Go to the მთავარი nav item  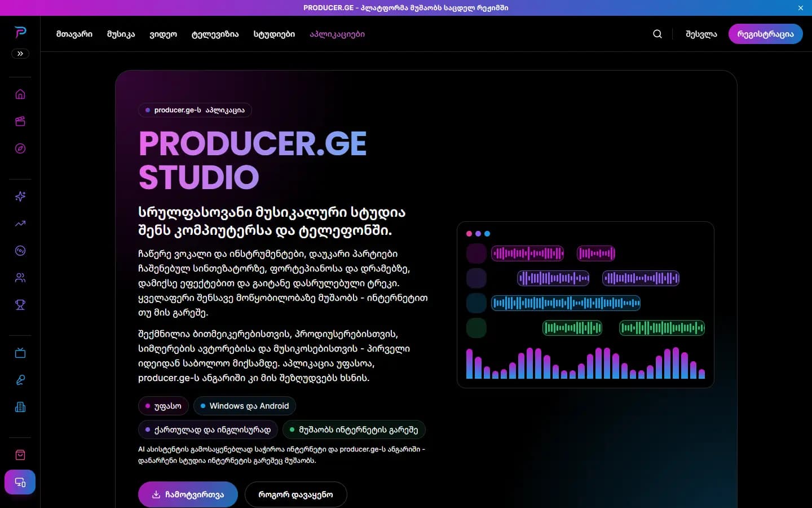click(x=74, y=34)
